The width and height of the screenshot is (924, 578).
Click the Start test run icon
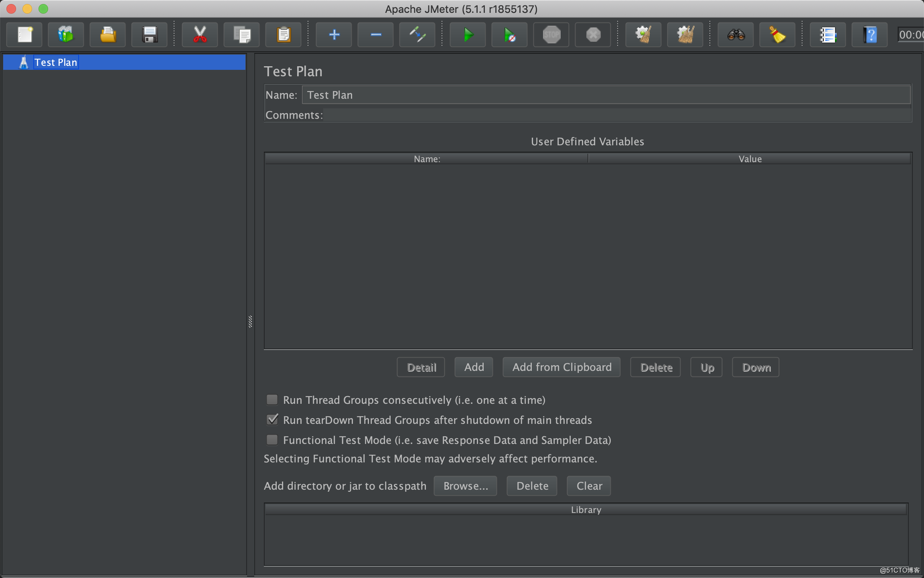coord(467,35)
